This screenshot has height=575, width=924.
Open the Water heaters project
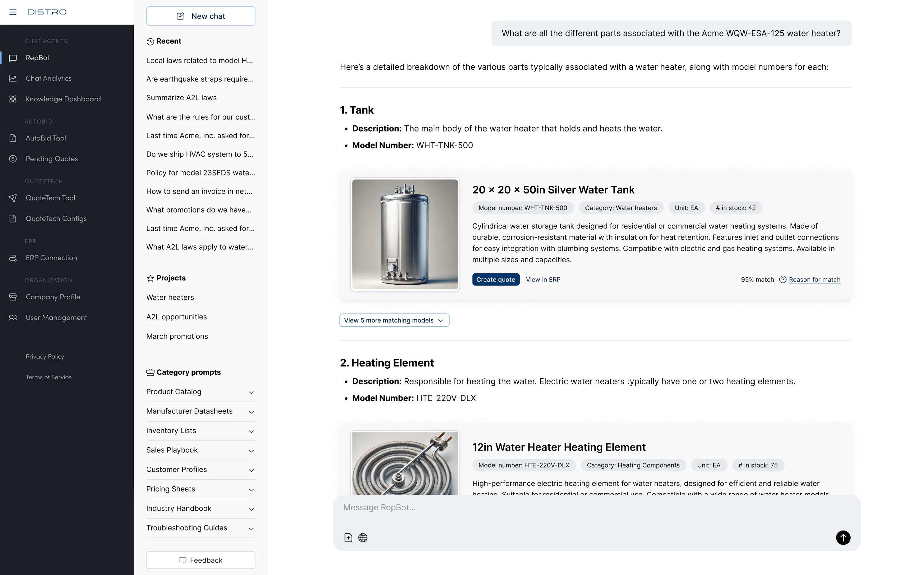170,297
